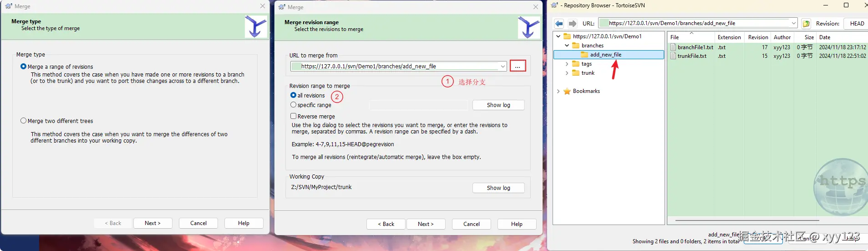Select the branchFile1.txt row
Image resolution: width=868 pixels, height=251 pixels.
tap(768, 47)
